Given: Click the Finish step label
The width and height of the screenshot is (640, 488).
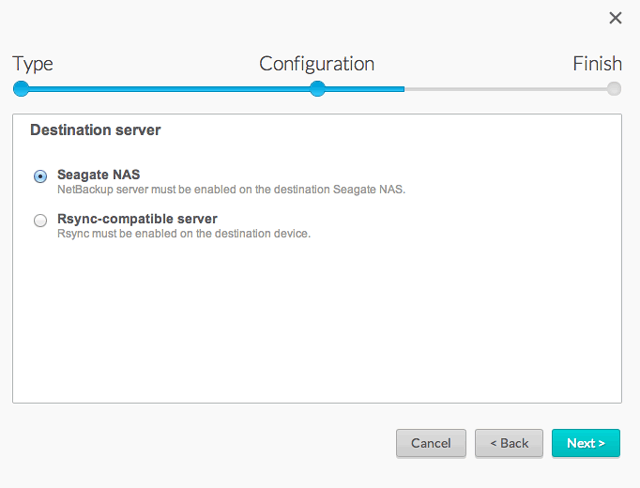Looking at the screenshot, I should coord(597,64).
